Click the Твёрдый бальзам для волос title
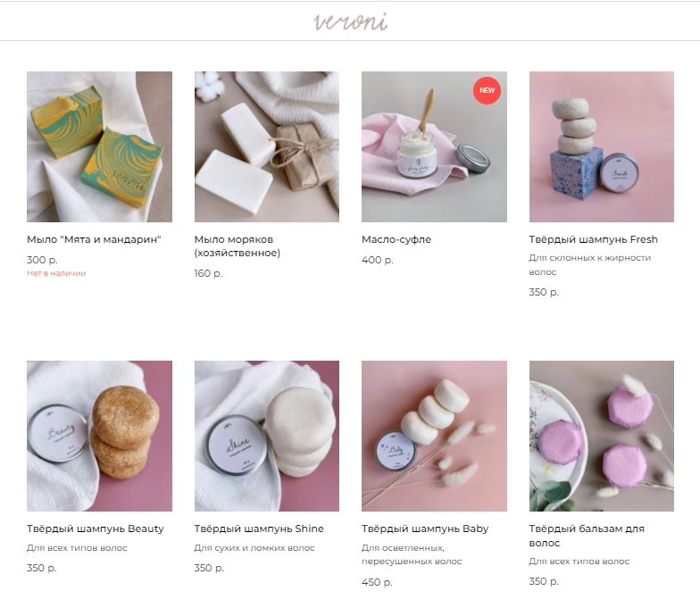Viewport: 700px width, 616px height. click(587, 536)
